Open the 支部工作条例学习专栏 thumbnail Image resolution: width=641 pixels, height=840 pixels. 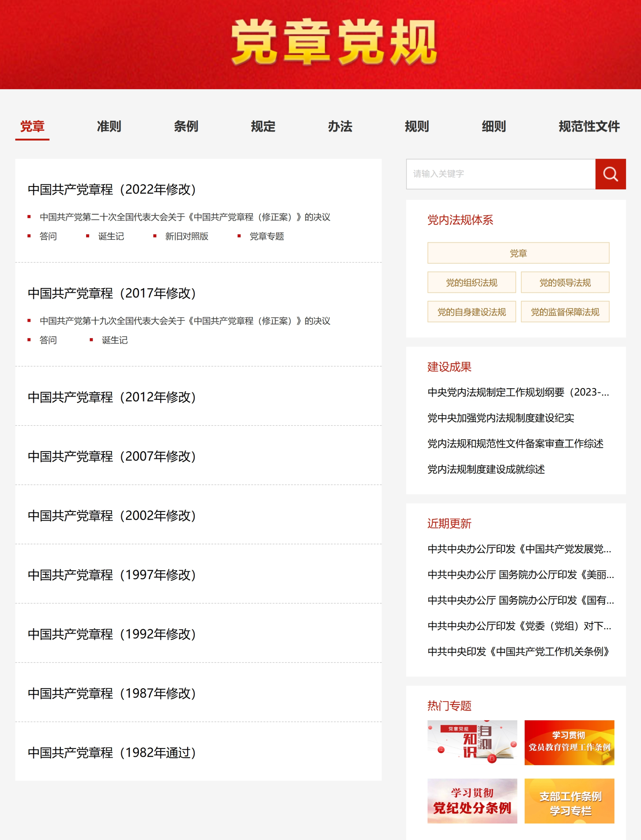[x=569, y=801]
